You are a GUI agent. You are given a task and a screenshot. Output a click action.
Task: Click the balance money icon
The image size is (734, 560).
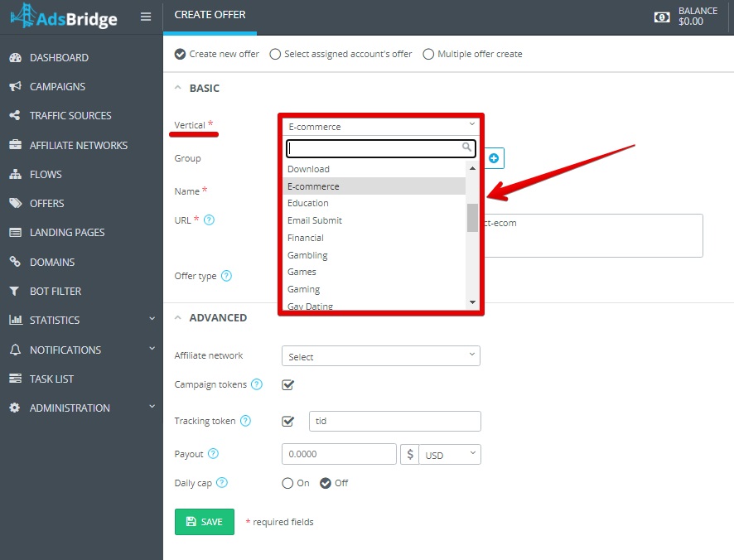tap(661, 17)
